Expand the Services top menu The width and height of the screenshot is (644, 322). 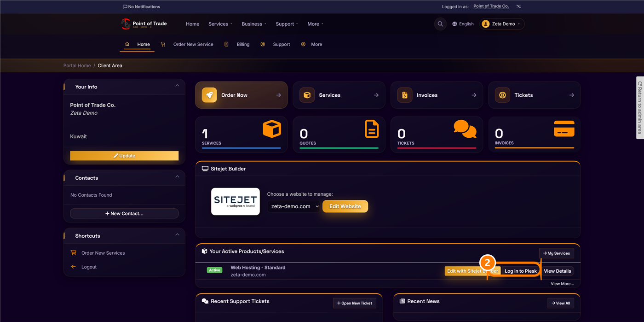(220, 24)
